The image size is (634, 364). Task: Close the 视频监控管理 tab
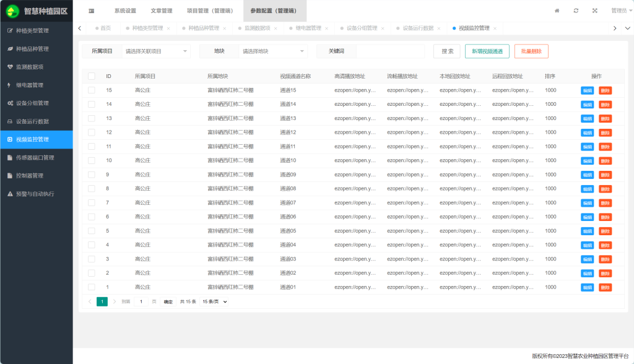pyautogui.click(x=495, y=28)
